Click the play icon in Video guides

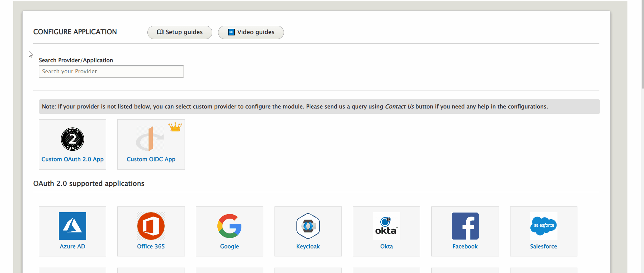point(231,32)
